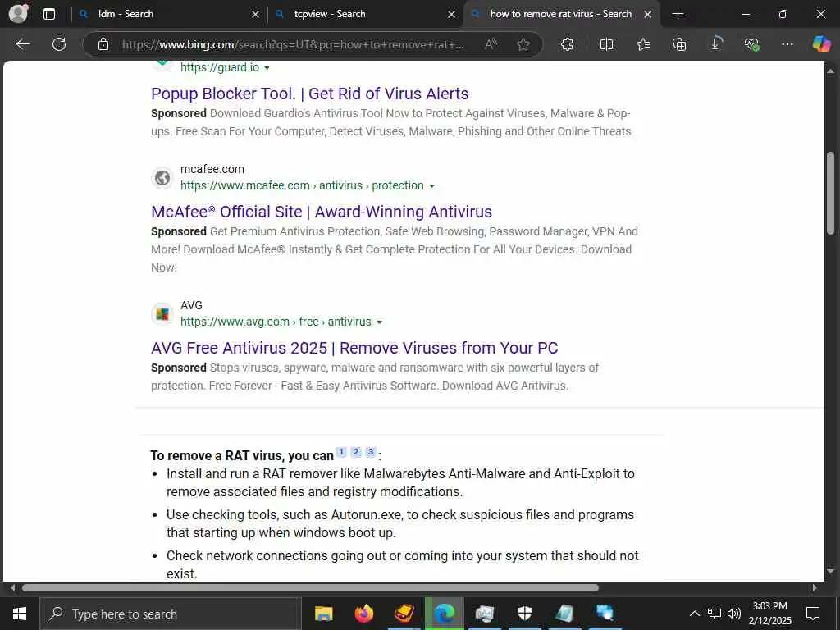
Task: Click the horizontal scrollbar left arrow
Action: pyautogui.click(x=13, y=587)
